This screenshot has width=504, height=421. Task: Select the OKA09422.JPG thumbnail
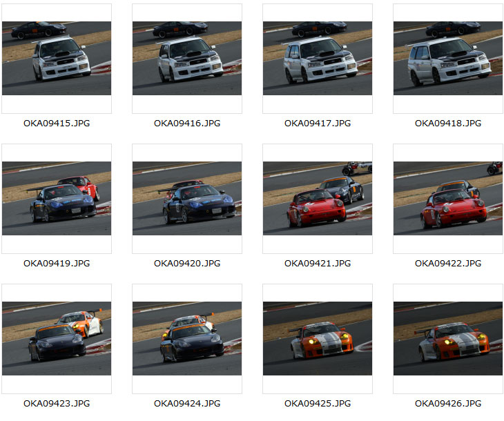point(448,198)
